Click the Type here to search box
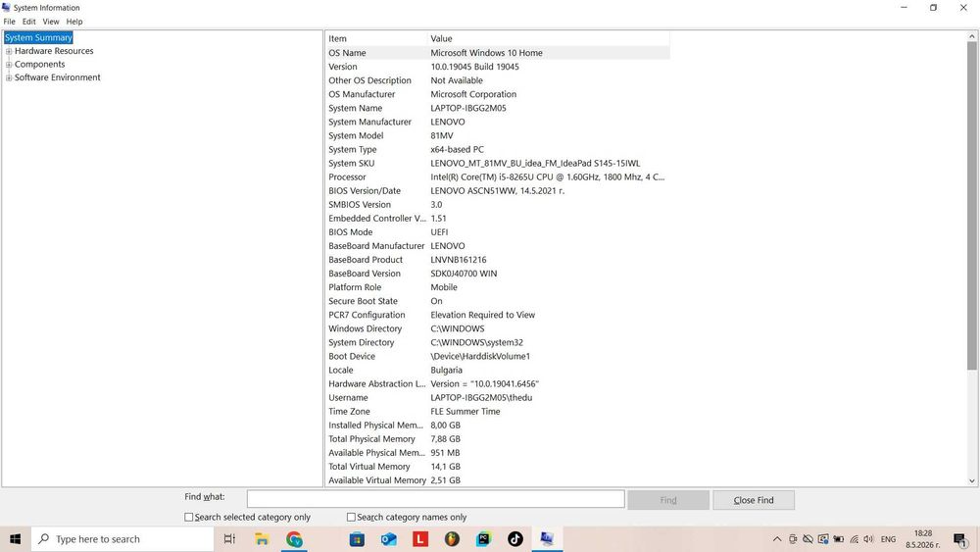This screenshot has height=552, width=980. [x=122, y=539]
